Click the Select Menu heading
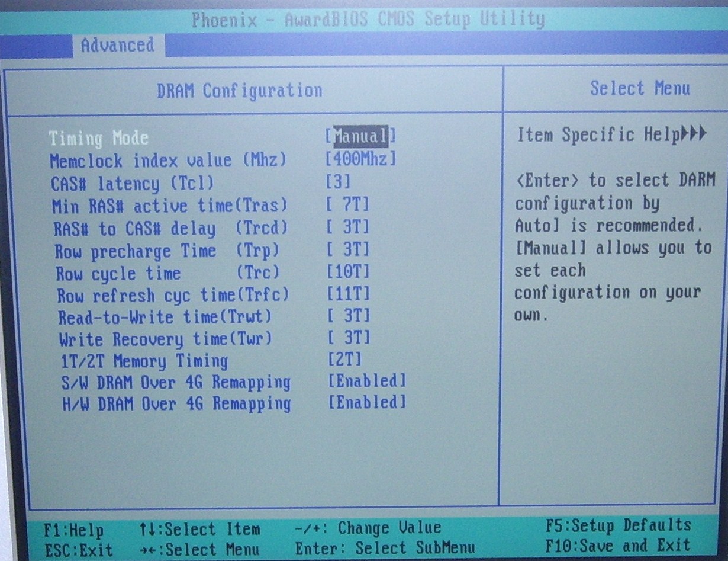Viewport: 728px width, 561px height. click(x=640, y=89)
